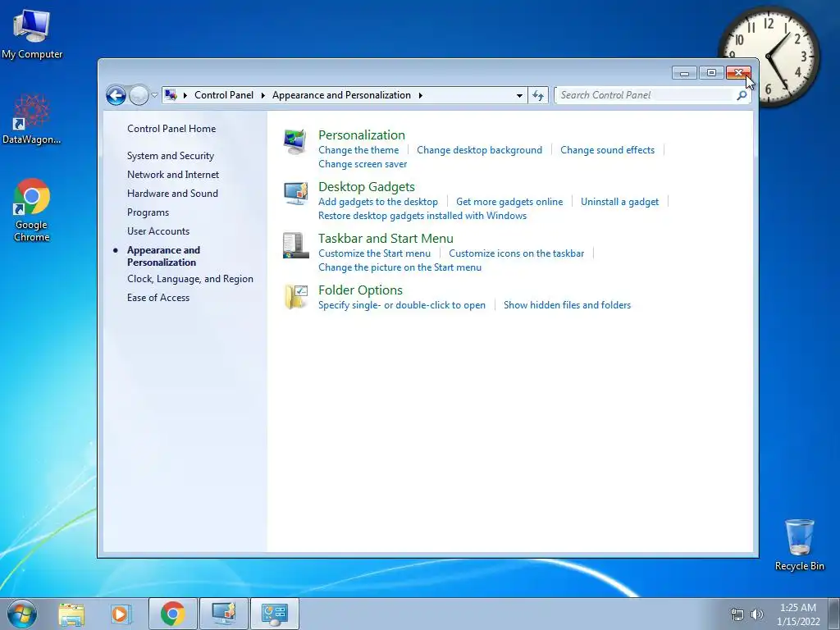Switch to Chrome on the taskbar

pyautogui.click(x=172, y=614)
